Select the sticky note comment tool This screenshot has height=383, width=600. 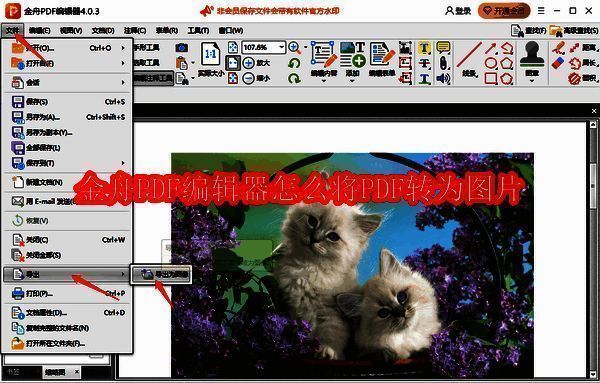click(443, 47)
